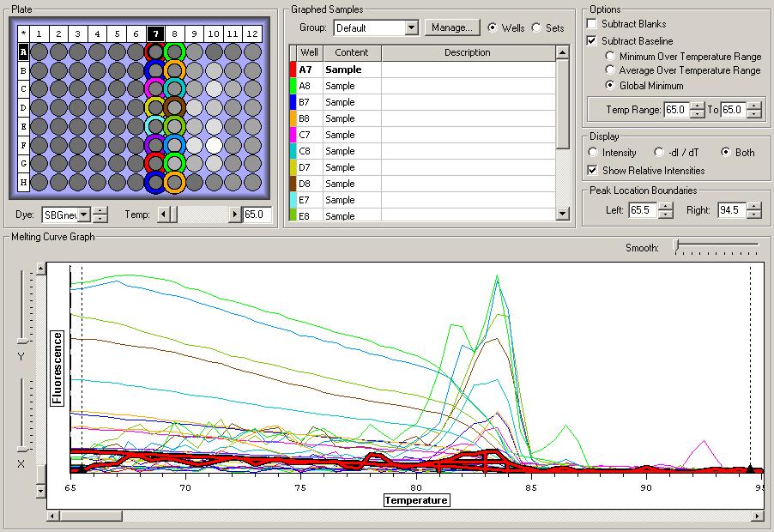The image size is (774, 532).
Task: Pick well G8 on the plate
Action: pos(175,163)
